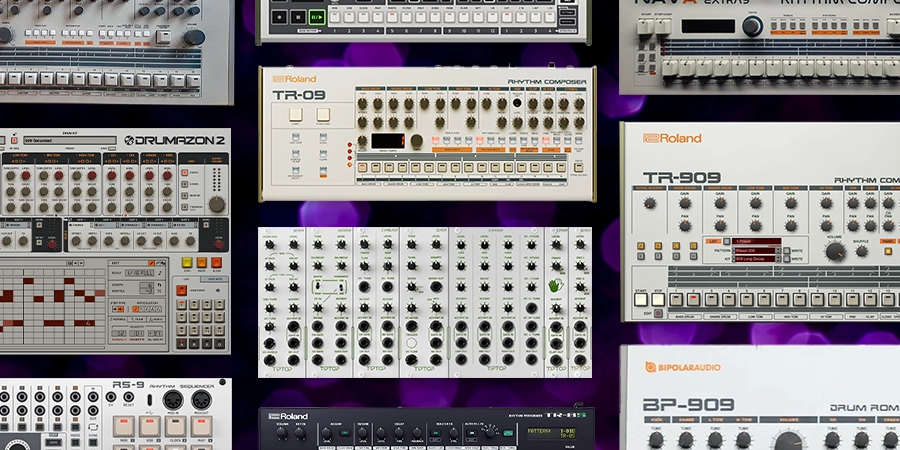Adjust the KICK TUNE knob on the BP-909
The width and height of the screenshot is (900, 450).
(x=656, y=440)
